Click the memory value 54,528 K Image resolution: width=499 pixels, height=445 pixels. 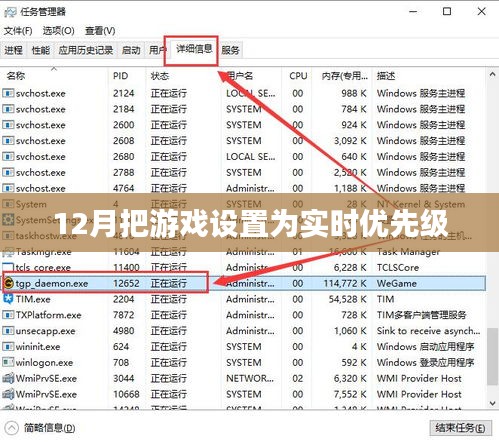click(348, 299)
